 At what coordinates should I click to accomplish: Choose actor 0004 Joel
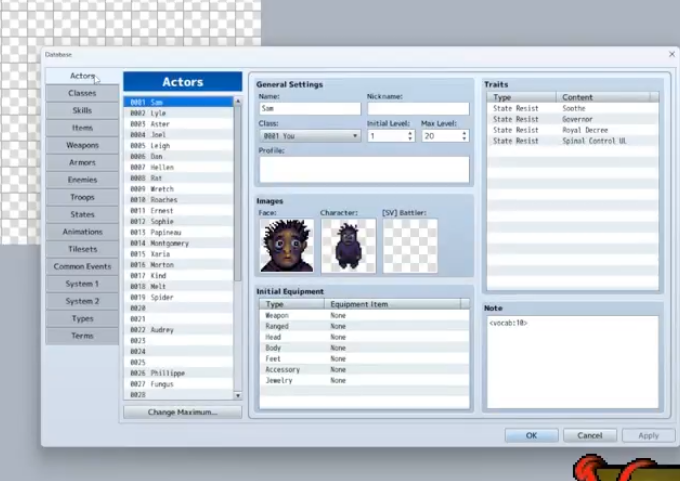pos(179,135)
